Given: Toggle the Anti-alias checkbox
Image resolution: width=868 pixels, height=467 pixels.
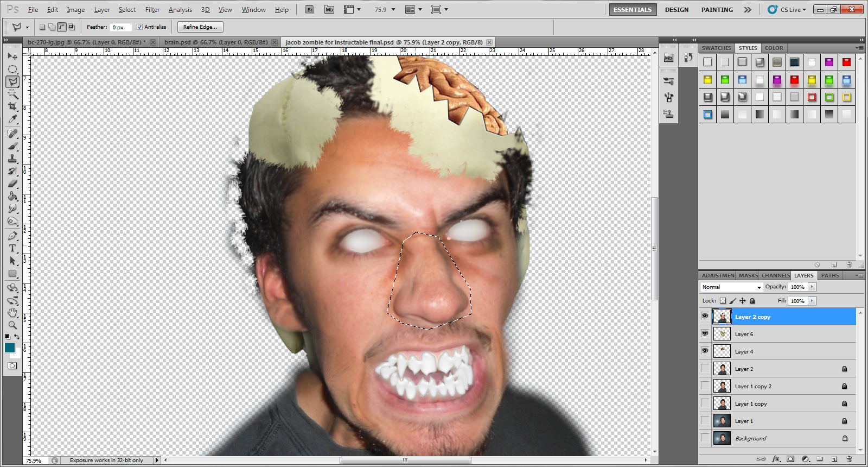Looking at the screenshot, I should click(139, 27).
